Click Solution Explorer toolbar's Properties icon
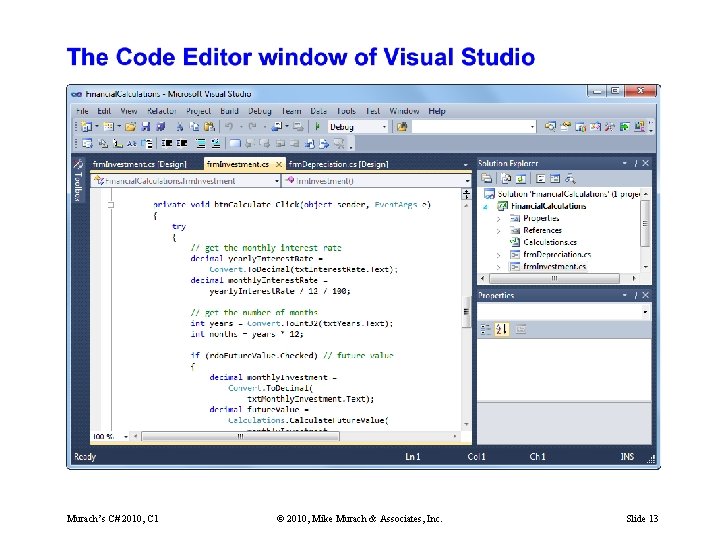Image resolution: width=720 pixels, height=540 pixels. point(487,179)
